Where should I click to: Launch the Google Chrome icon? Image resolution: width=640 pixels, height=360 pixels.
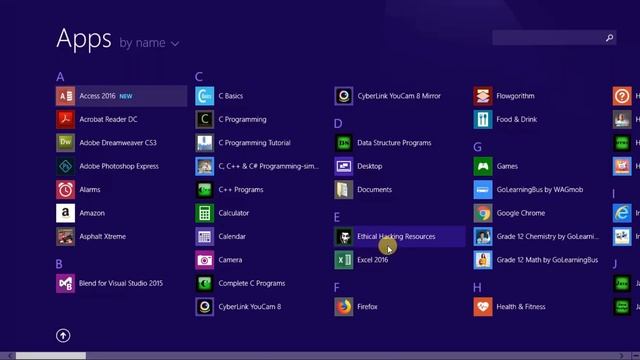(x=483, y=213)
